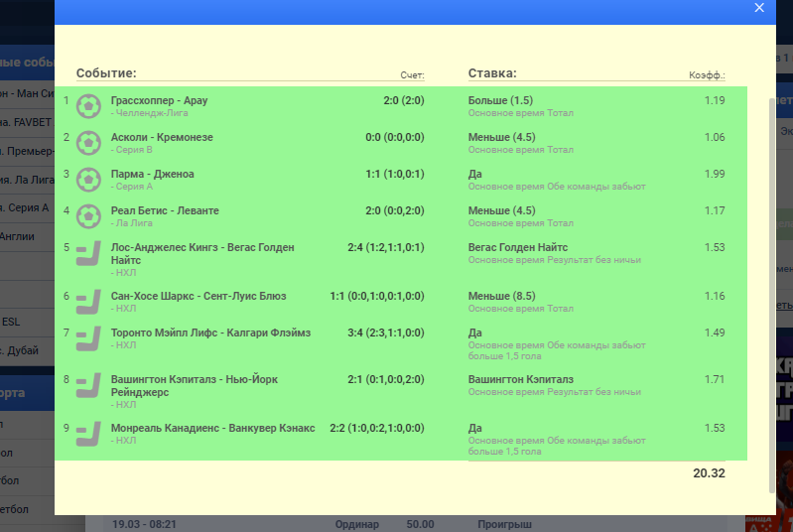793x532 pixels.
Task: Click the total odds value 20.32
Action: point(709,473)
